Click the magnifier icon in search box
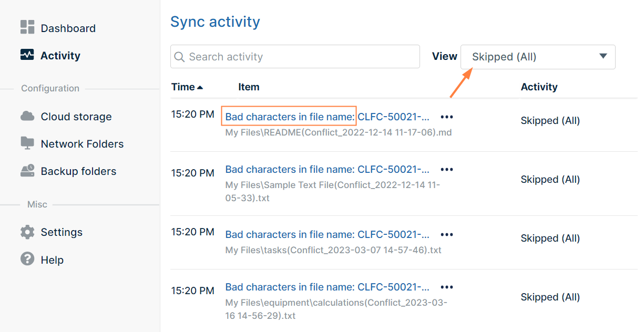This screenshot has height=332, width=644. 180,57
